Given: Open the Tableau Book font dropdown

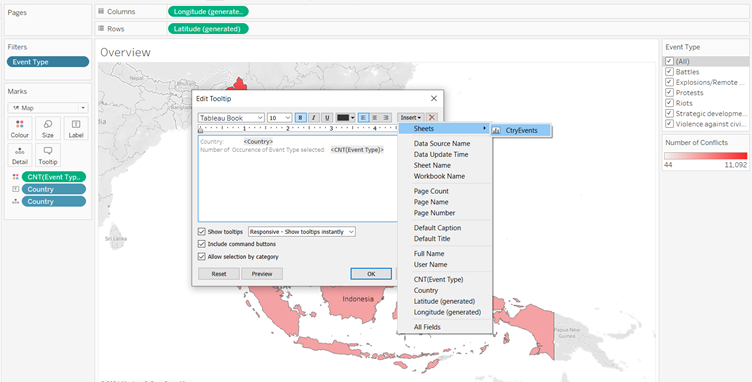Looking at the screenshot, I should pos(231,117).
